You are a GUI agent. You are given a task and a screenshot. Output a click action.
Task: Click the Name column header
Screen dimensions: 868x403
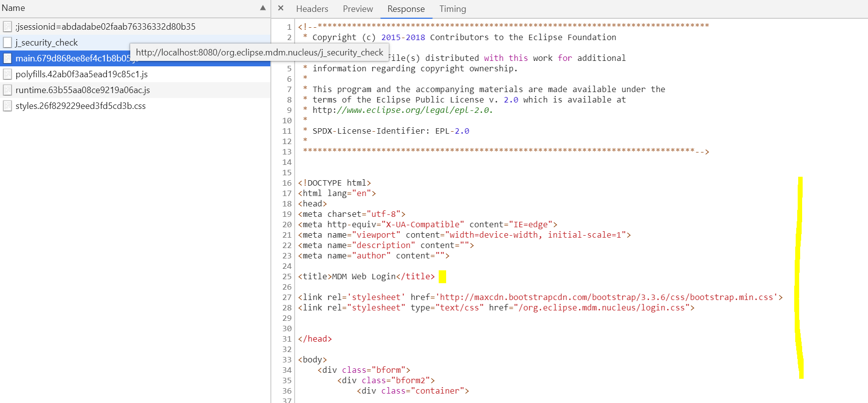click(x=13, y=8)
